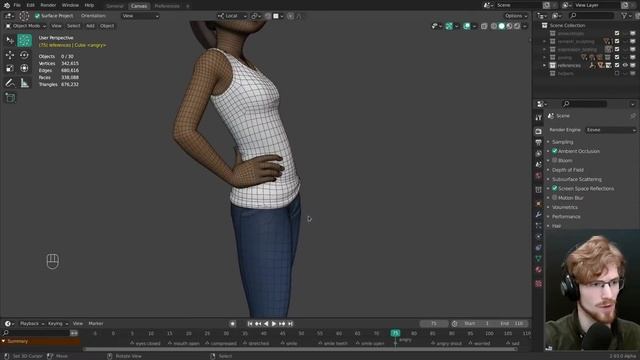This screenshot has height=360, width=640.
Task: Enable the Bloom checkbox
Action: 555,160
